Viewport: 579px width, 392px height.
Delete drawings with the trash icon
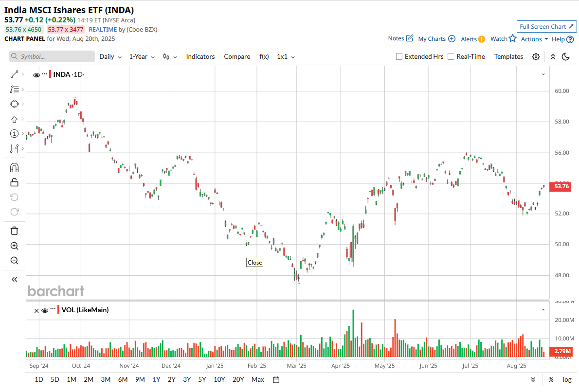14,231
